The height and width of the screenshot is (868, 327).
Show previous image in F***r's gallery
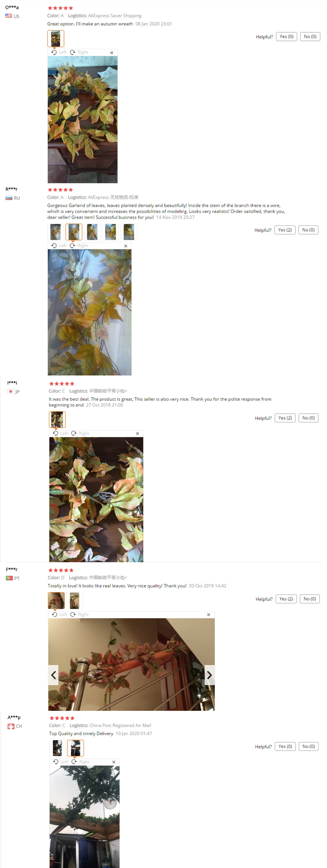(x=53, y=675)
